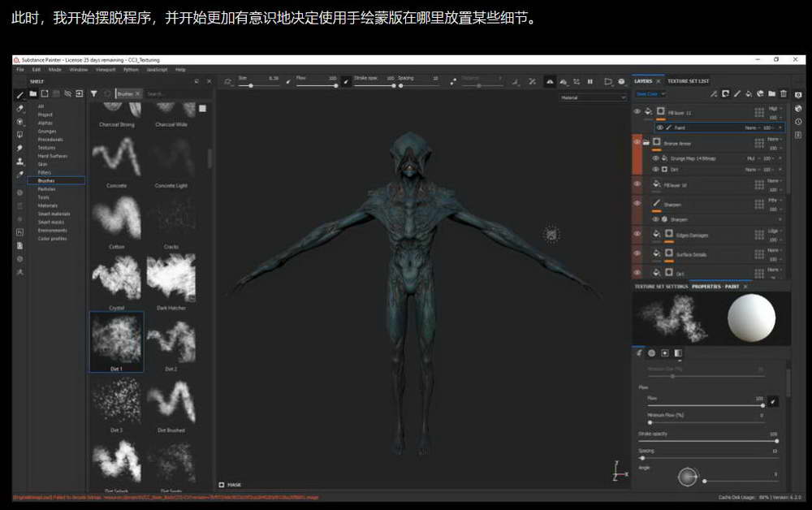The image size is (812, 510).
Task: Open blend mode dropdown of Edges Damages
Action: pos(775,231)
